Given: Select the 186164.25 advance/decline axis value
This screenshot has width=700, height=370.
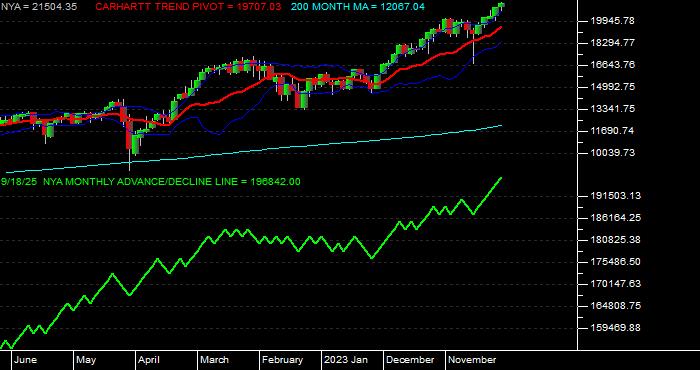Looking at the screenshot, I should pos(615,217).
